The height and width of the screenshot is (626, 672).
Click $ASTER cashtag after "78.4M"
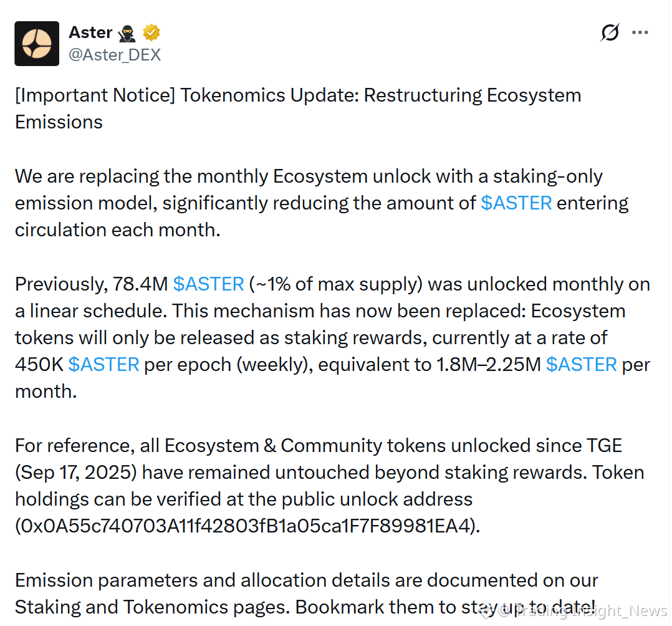208,284
